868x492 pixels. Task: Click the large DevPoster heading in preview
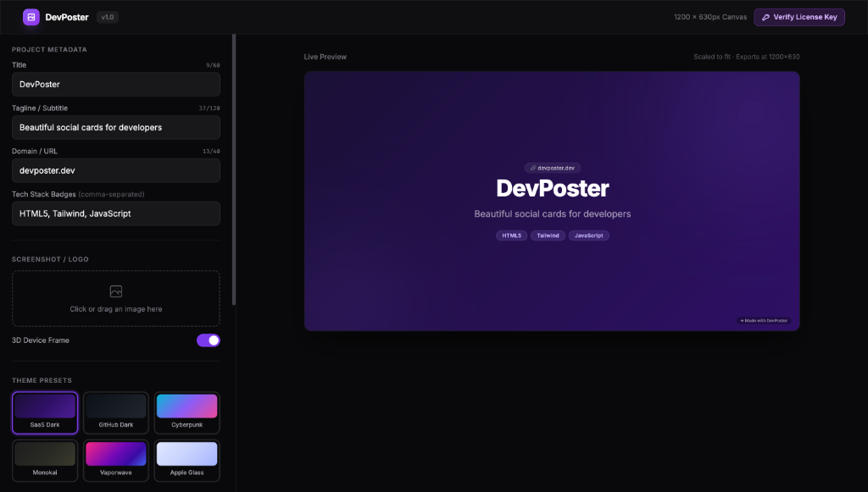point(553,189)
